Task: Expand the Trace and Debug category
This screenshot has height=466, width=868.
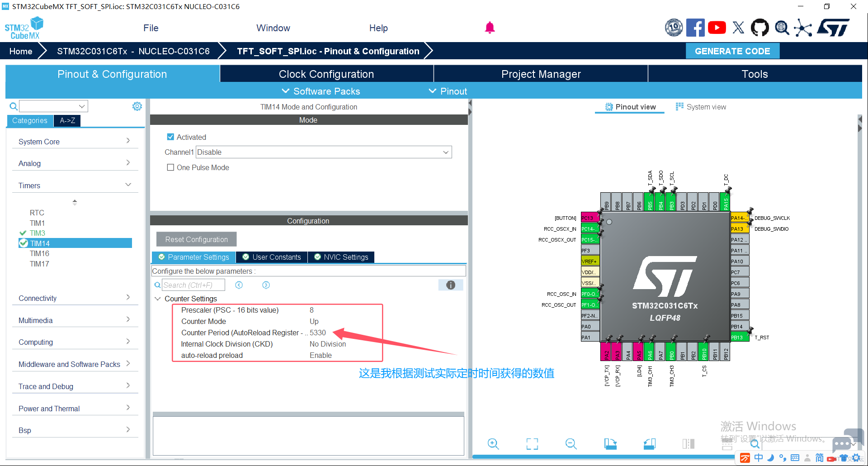Action: point(75,386)
